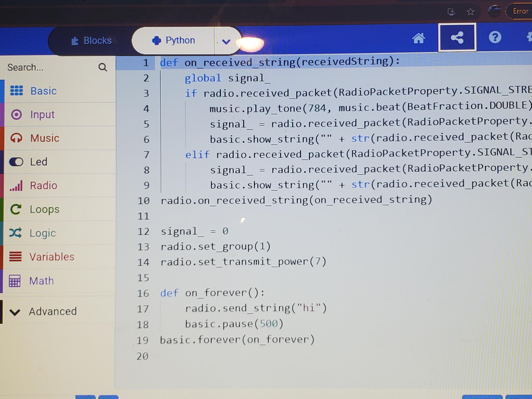Click the Variables lines icon

[x=15, y=256]
